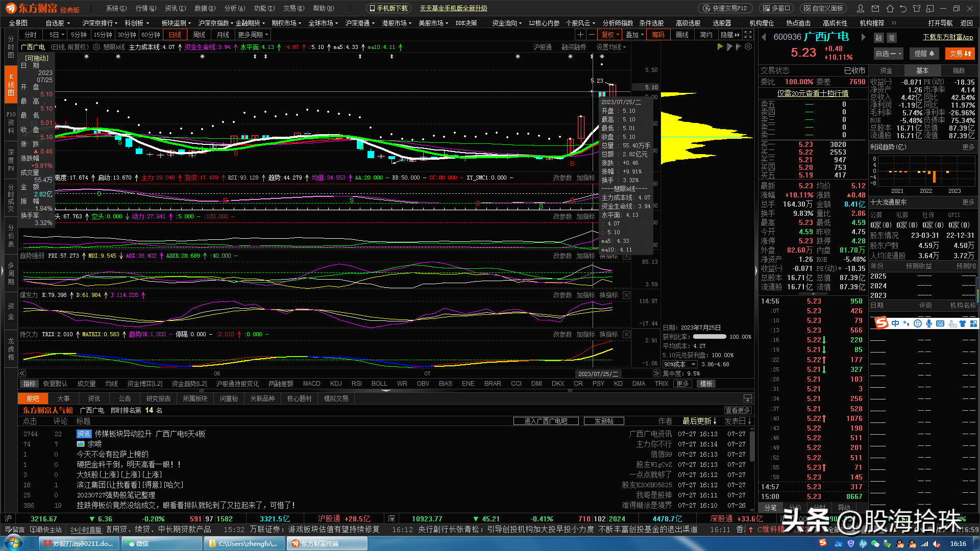Open 90%成本 cost dropdown
The width and height of the screenshot is (980, 551).
[679, 364]
